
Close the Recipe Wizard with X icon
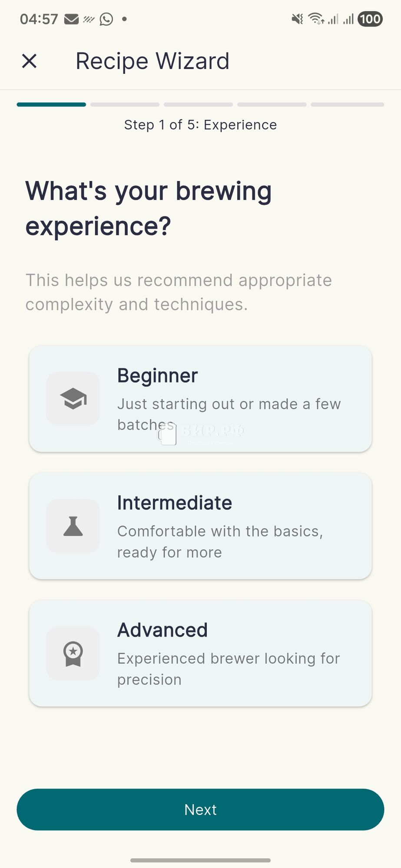click(x=29, y=61)
